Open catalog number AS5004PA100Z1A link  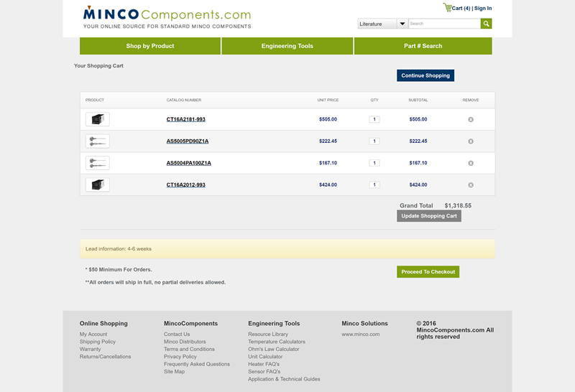(x=189, y=163)
